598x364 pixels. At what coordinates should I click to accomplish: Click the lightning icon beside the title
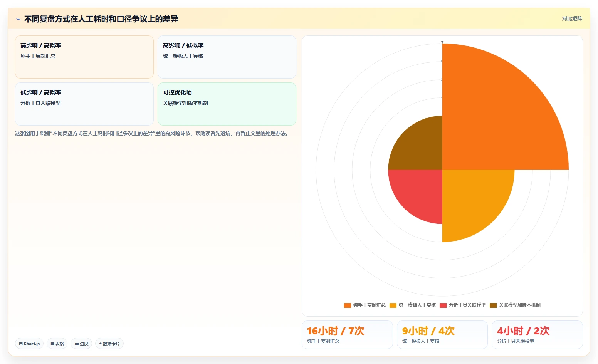coord(18,19)
